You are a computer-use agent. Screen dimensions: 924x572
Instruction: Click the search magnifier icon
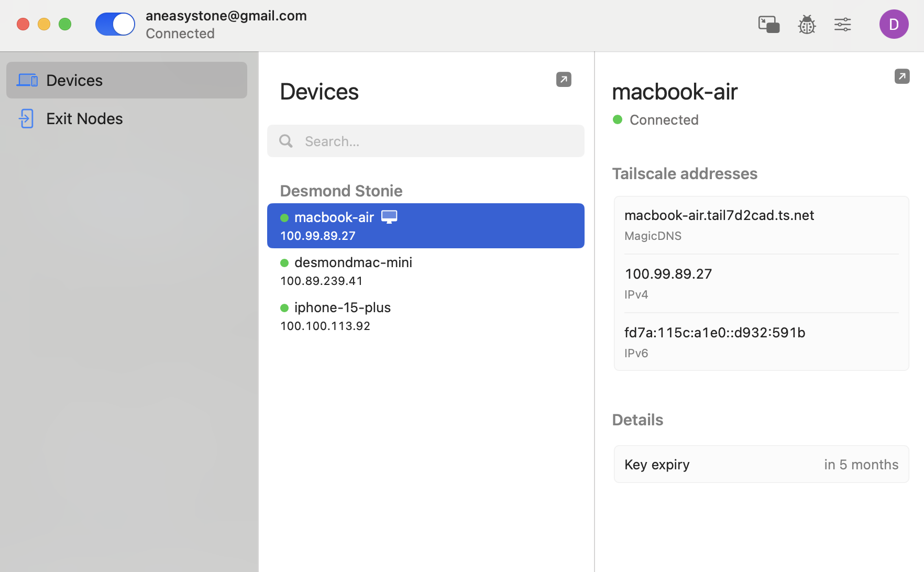click(x=286, y=141)
